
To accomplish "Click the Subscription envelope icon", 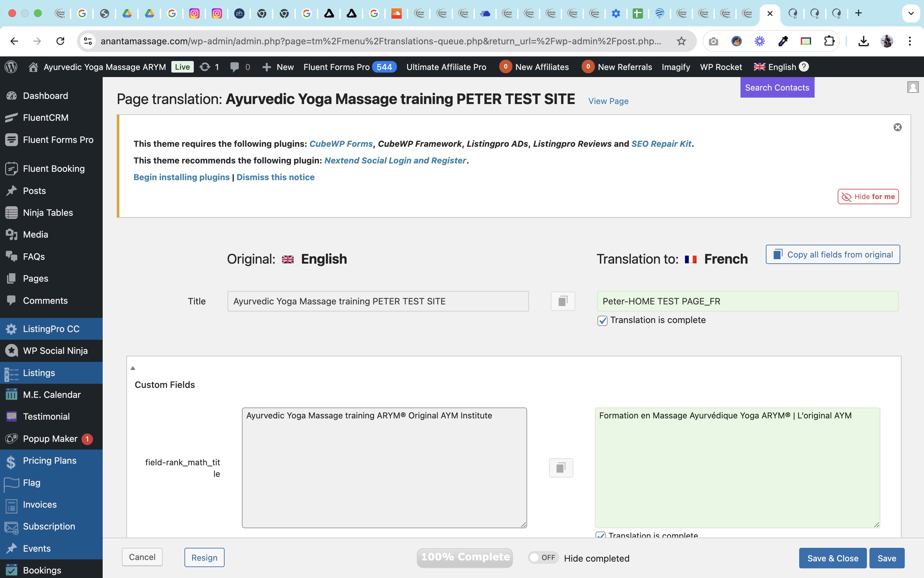I will point(12,527).
